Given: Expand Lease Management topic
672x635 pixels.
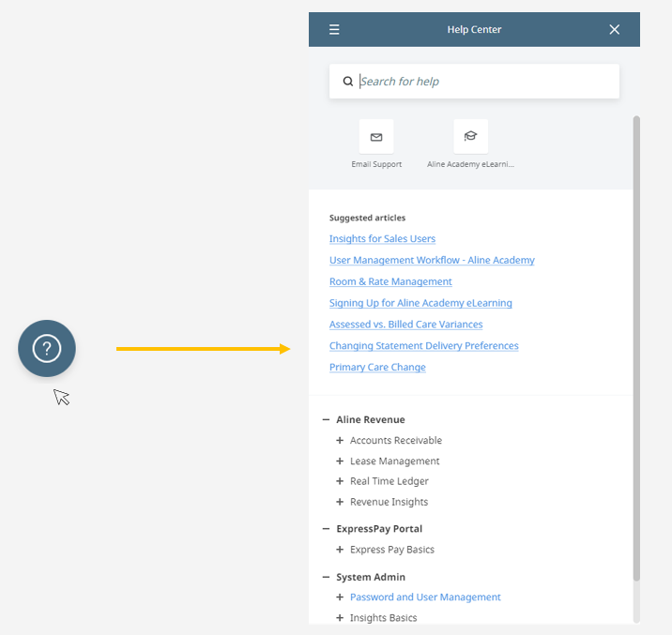Looking at the screenshot, I should pyautogui.click(x=340, y=461).
